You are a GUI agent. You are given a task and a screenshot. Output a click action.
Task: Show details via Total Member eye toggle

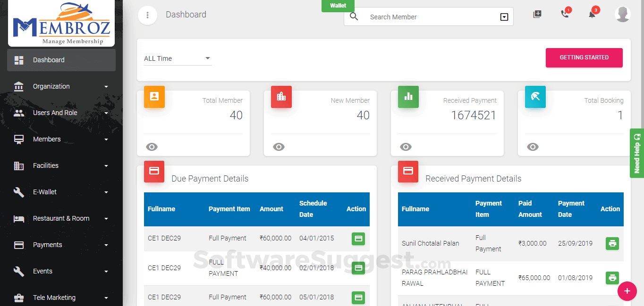[x=152, y=147]
